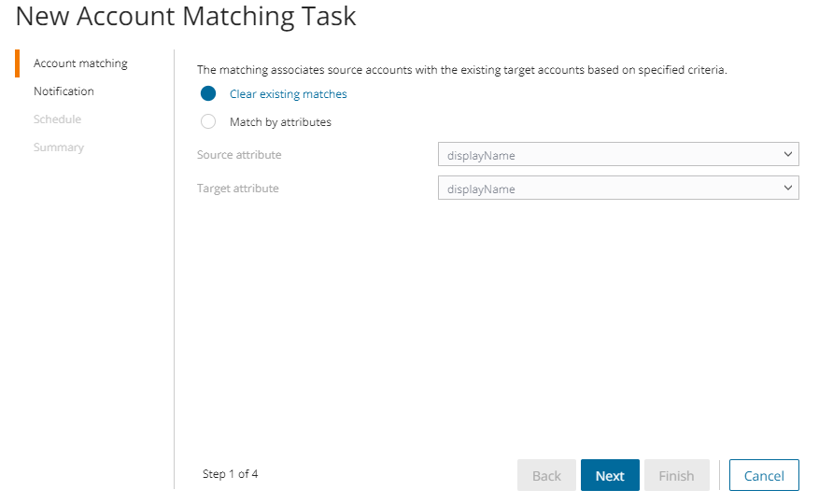The width and height of the screenshot is (819, 504).
Task: Click the Step 1 of 4 indicator
Action: coord(230,474)
